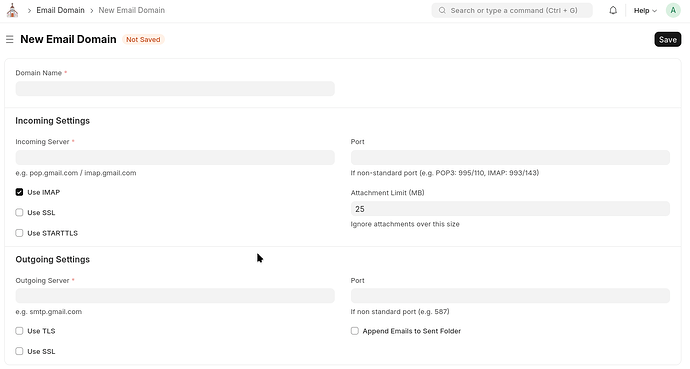Open the user avatar A menu

(673, 10)
